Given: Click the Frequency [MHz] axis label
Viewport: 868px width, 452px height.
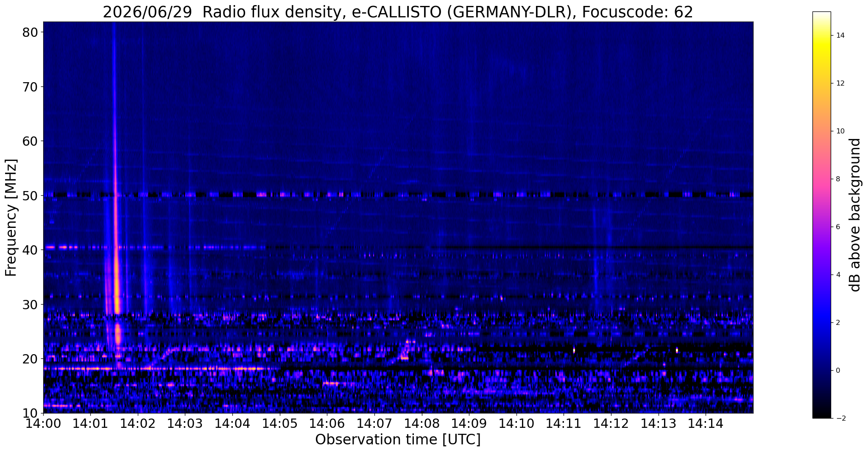Looking at the screenshot, I should click(11, 217).
